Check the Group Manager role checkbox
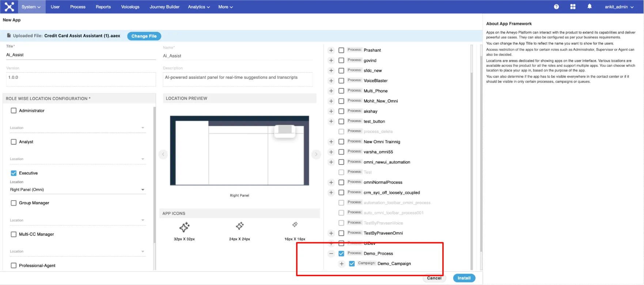This screenshot has height=285, width=644. (14, 203)
